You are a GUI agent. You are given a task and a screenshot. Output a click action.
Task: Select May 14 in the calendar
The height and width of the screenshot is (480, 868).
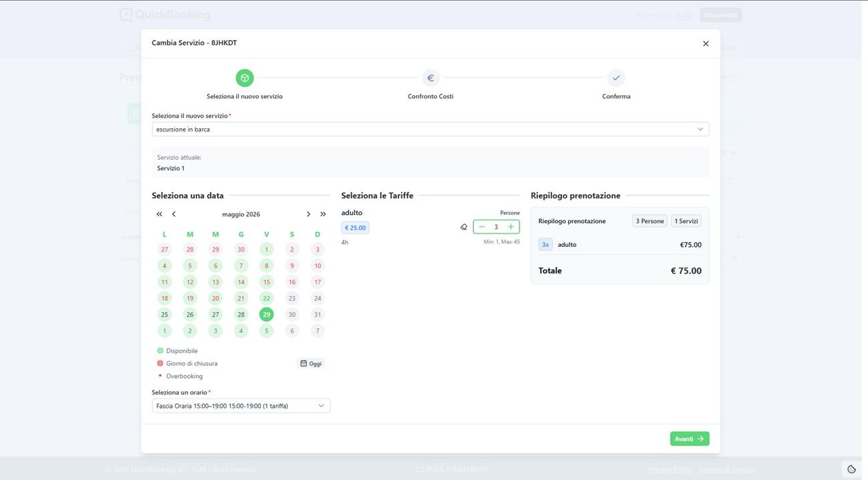coord(241,282)
